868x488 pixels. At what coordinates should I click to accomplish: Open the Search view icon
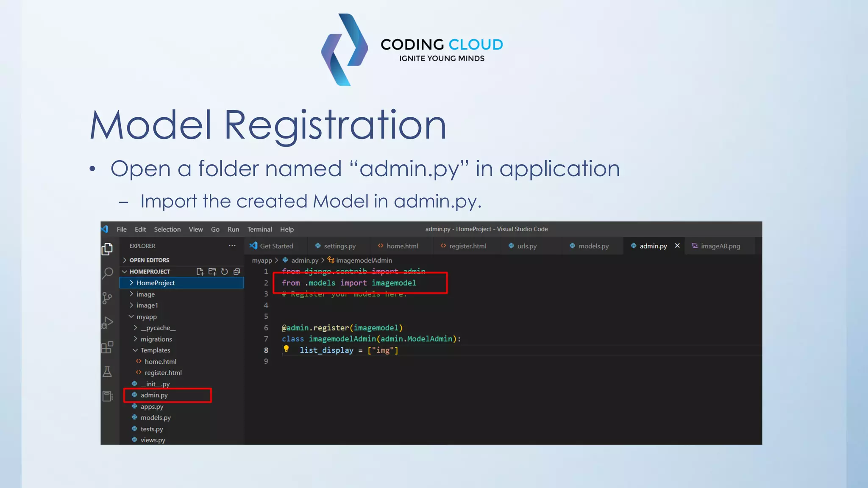coord(108,273)
